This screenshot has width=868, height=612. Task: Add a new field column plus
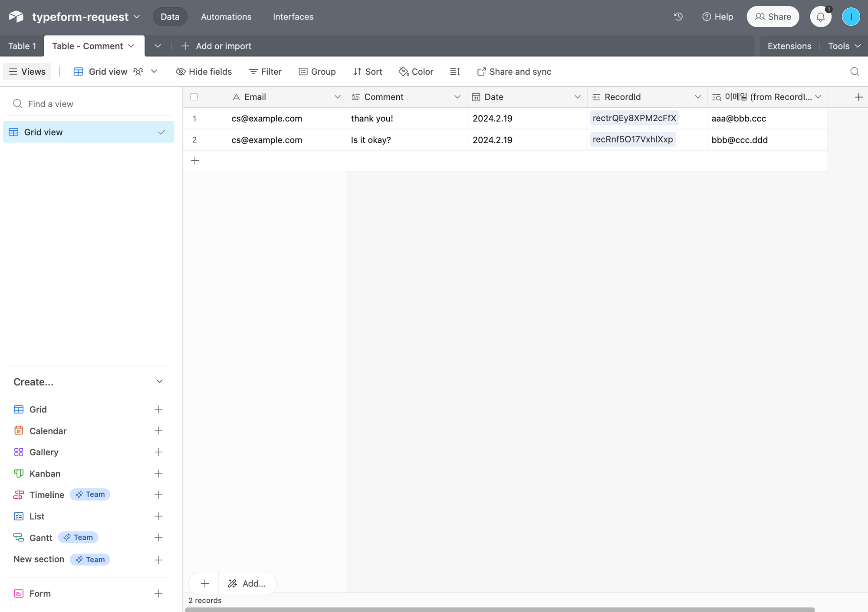858,97
